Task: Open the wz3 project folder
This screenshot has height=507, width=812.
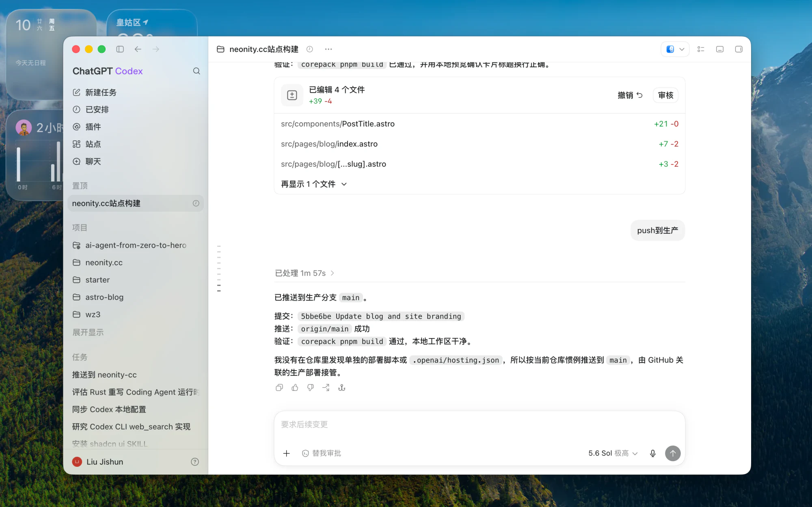Action: (136, 315)
